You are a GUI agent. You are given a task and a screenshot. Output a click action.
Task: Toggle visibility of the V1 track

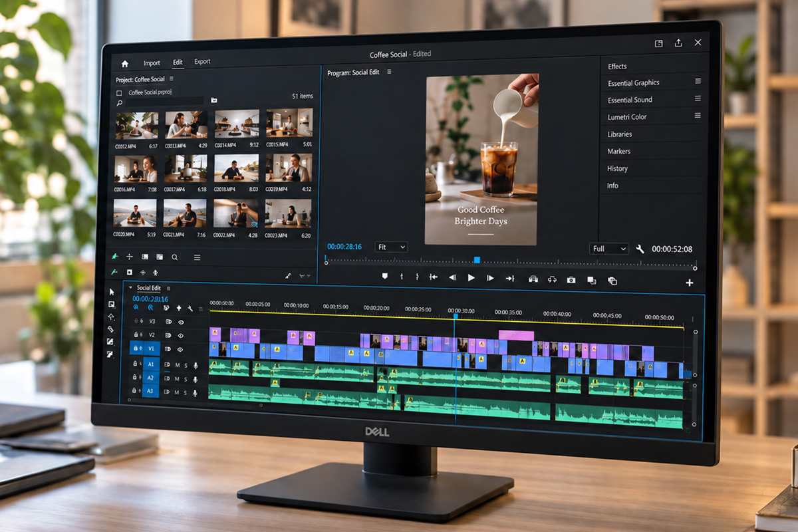[x=180, y=349]
